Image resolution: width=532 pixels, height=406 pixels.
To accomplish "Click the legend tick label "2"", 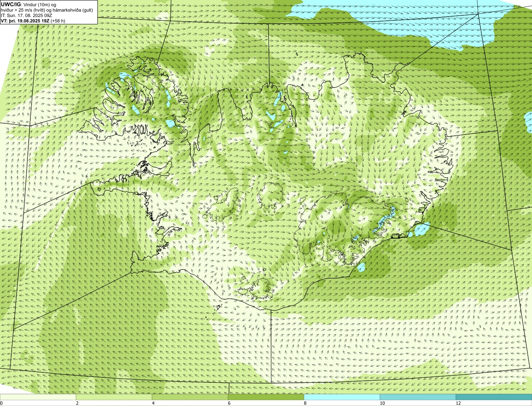I will [x=77, y=403].
